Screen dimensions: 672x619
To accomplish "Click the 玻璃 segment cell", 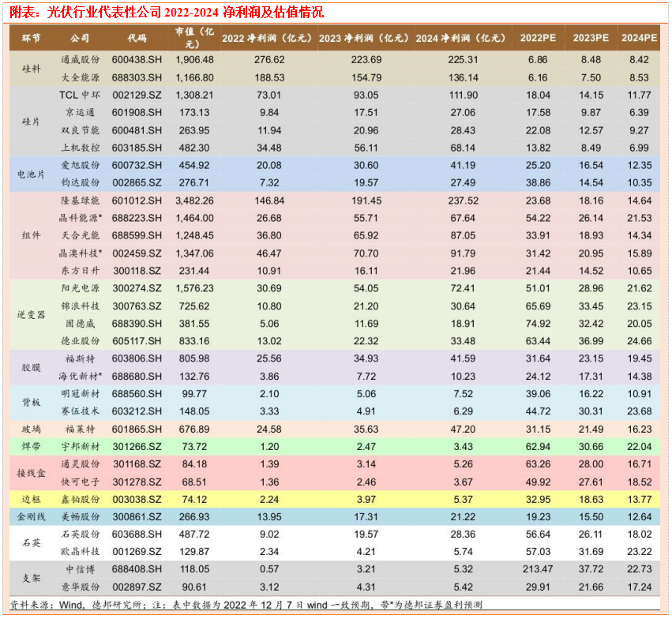I will (x=31, y=430).
